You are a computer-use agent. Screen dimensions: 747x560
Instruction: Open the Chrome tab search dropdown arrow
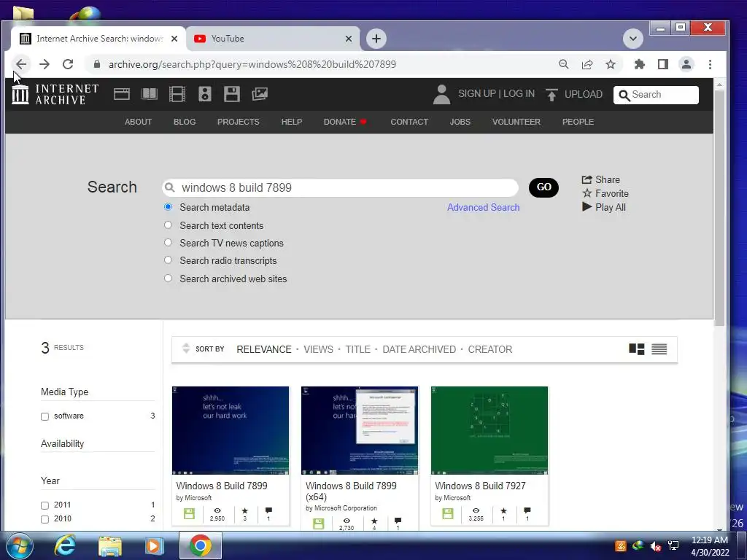pyautogui.click(x=632, y=39)
